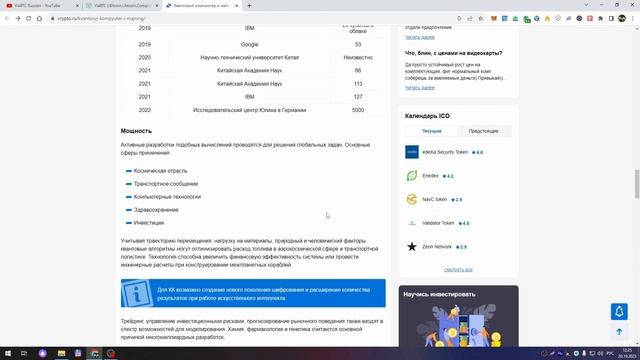
Task: Click the blue info icon in callout
Action: point(137,293)
